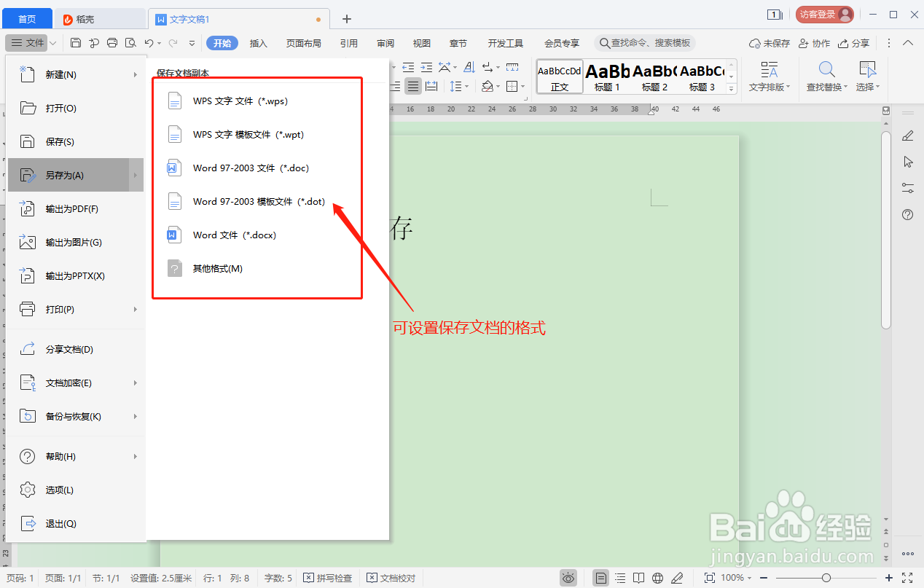Viewport: 924px width, 588px height.
Task: Select 输出为PPTX(X) menu item
Action: click(75, 275)
